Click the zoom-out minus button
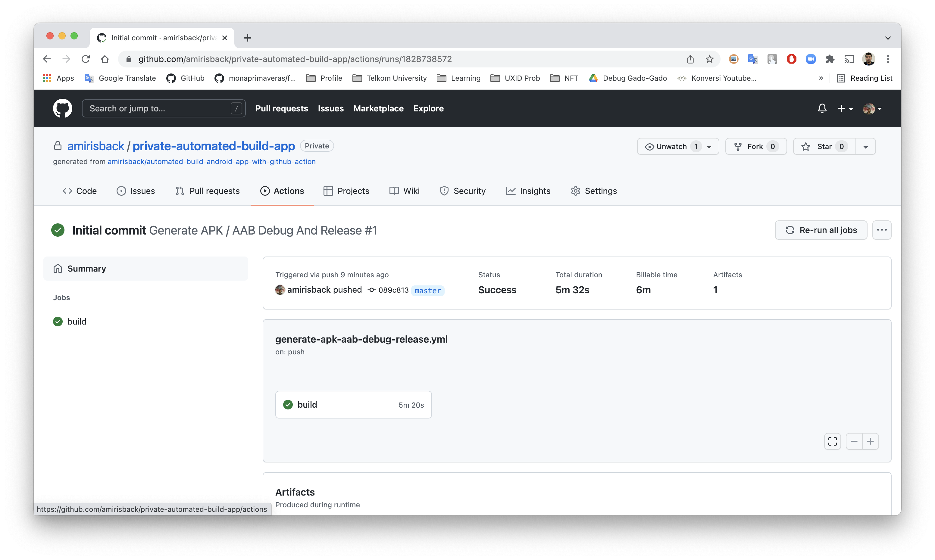935x560 pixels. coord(854,441)
